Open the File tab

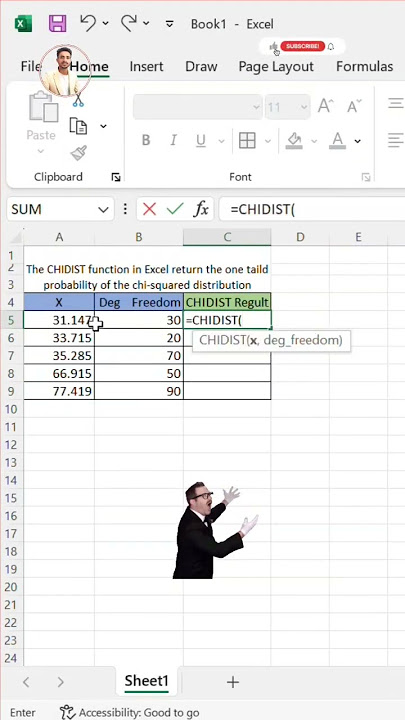tap(31, 67)
